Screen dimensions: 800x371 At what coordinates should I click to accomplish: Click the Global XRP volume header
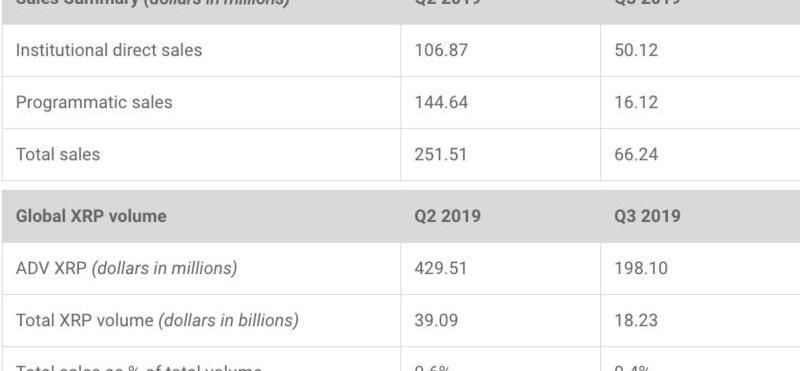click(x=91, y=216)
